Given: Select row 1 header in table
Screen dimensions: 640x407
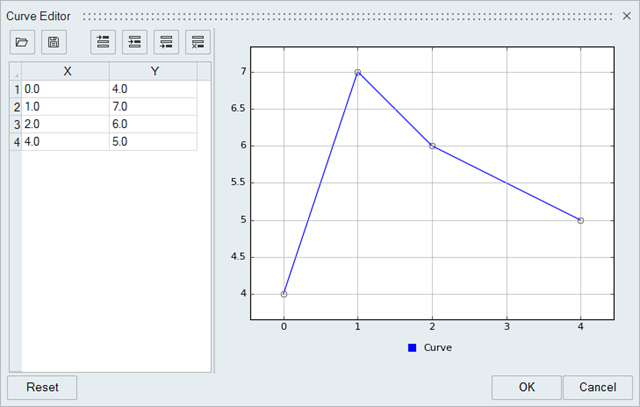Looking at the screenshot, I should 15,89.
